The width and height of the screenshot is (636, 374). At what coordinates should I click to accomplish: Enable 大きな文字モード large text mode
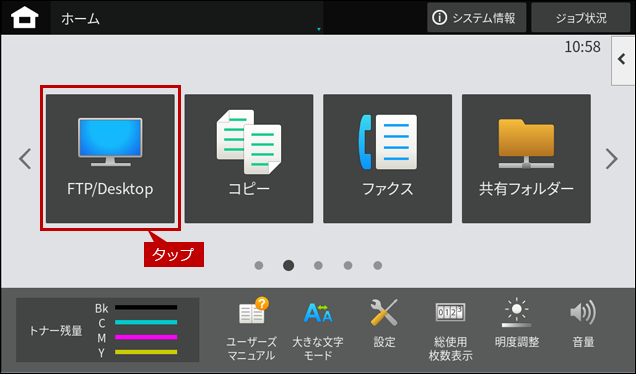tap(318, 329)
